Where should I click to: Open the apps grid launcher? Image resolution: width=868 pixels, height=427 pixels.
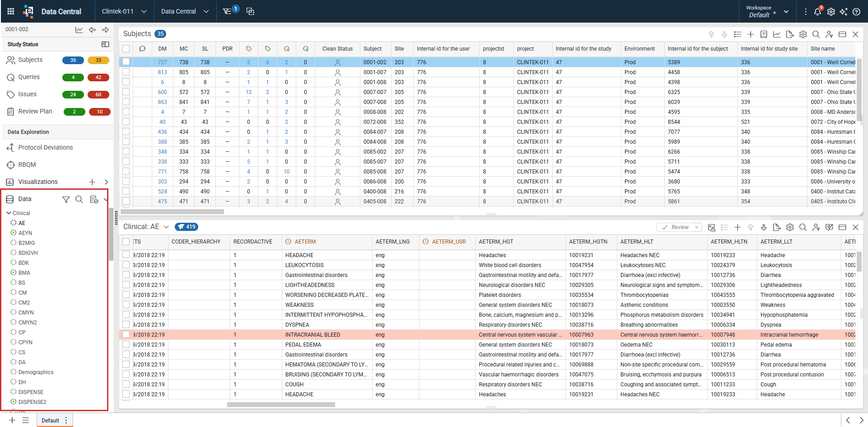tap(11, 11)
